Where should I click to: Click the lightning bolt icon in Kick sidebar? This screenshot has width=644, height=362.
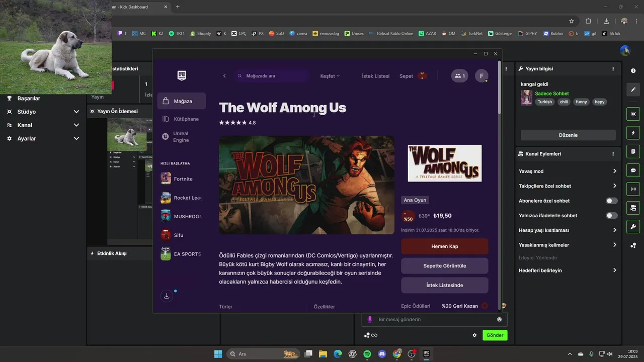click(x=633, y=133)
